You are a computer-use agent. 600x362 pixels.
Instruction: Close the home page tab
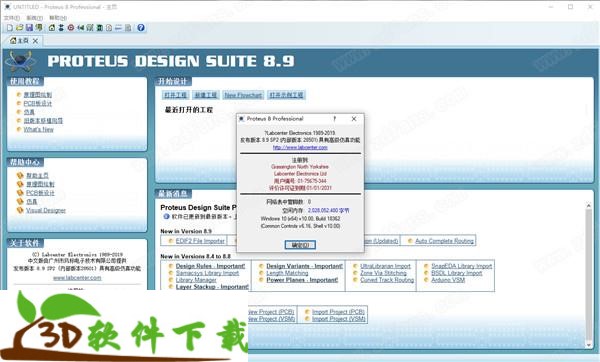point(35,41)
